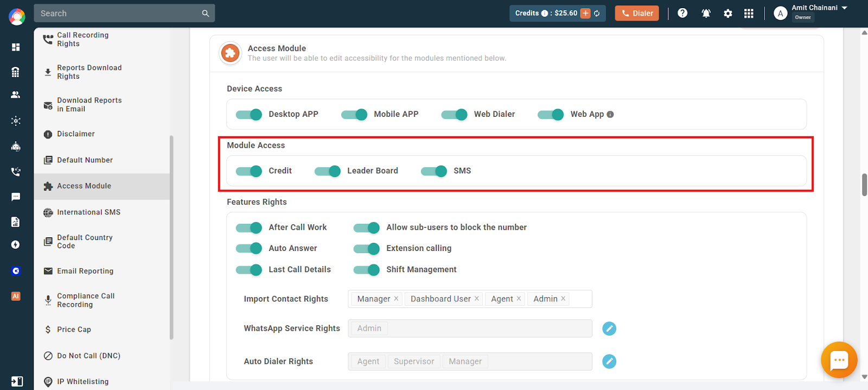The height and width of the screenshot is (390, 868).
Task: Open Compliance Call Recording settings
Action: 102,300
